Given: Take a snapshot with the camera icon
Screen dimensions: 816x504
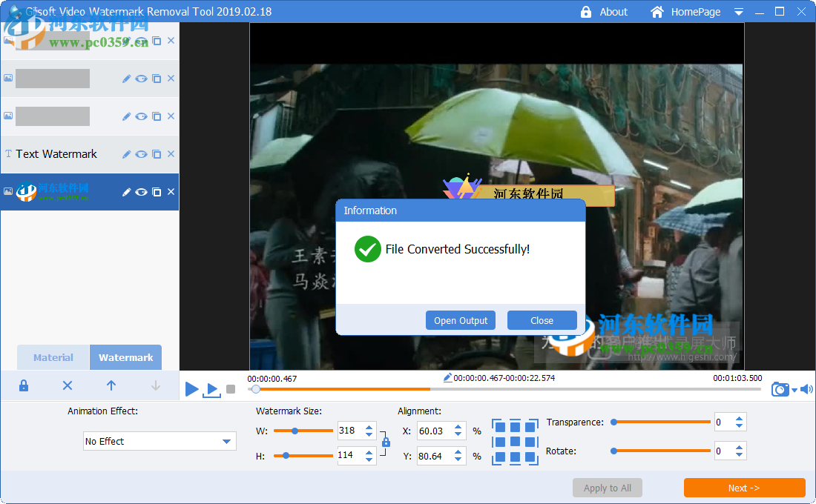Looking at the screenshot, I should click(779, 388).
